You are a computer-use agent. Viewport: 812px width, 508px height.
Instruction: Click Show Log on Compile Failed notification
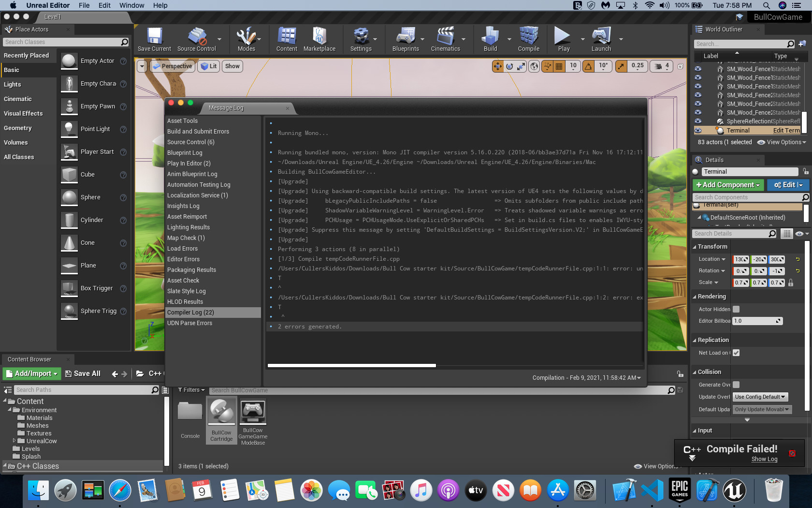tap(764, 459)
